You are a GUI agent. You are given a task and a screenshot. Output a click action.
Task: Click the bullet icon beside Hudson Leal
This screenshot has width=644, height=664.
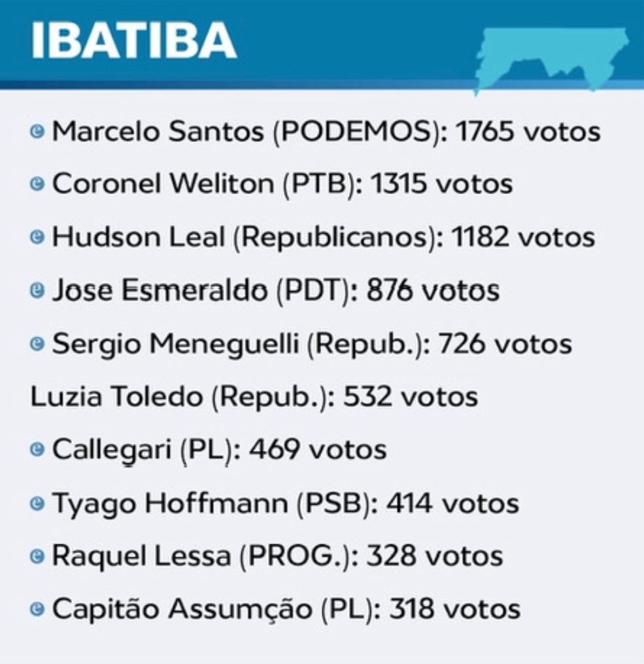point(37,237)
